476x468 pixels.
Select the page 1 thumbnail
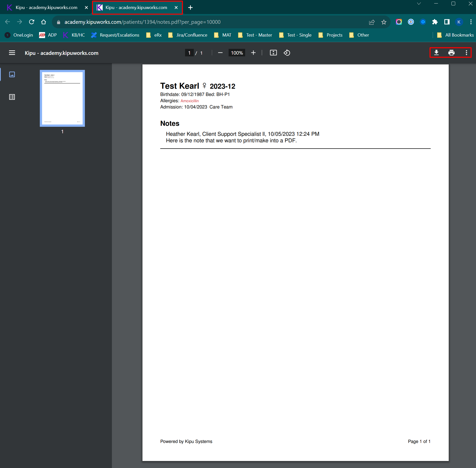tap(62, 98)
